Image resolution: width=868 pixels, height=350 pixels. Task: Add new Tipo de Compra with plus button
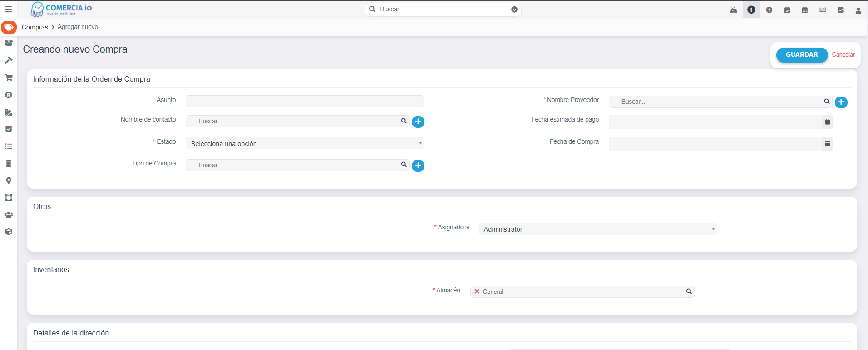(x=418, y=165)
